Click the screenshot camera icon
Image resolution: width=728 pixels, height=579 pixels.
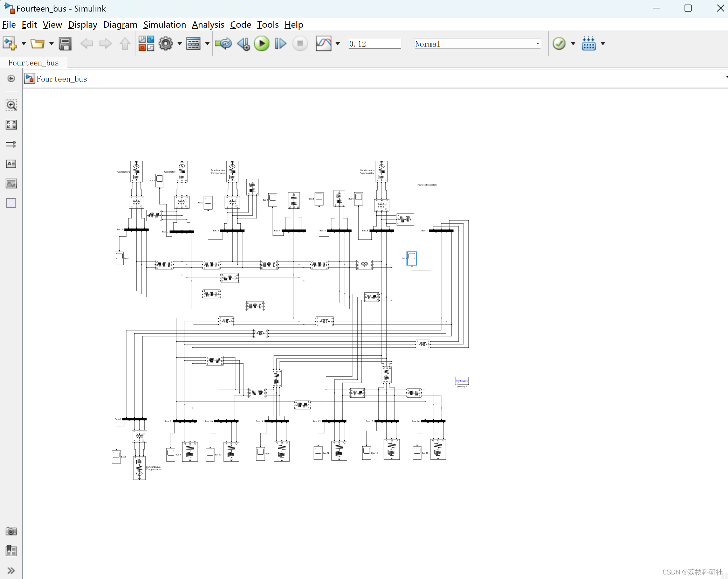(11, 531)
